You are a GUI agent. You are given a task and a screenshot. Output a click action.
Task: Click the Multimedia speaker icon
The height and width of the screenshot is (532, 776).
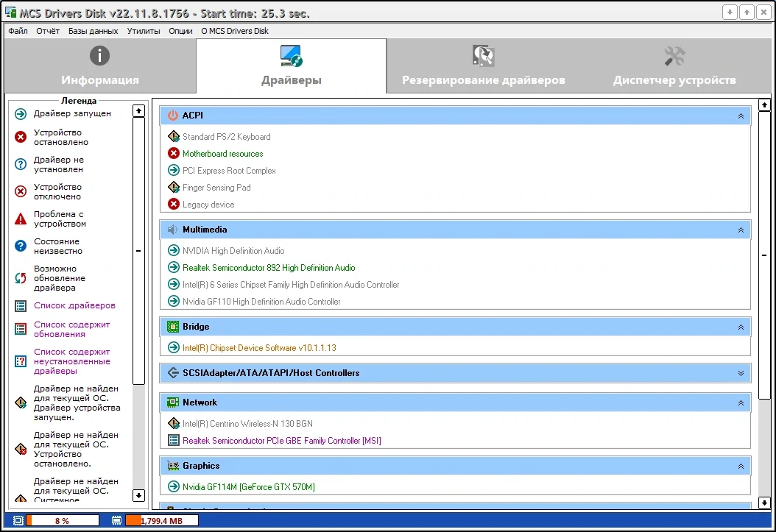173,230
